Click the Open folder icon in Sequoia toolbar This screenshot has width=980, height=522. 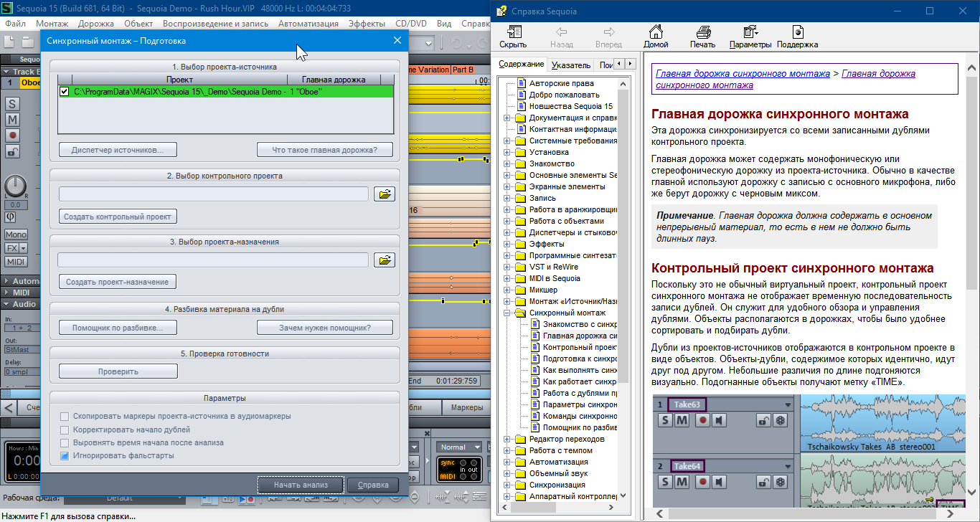point(28,42)
